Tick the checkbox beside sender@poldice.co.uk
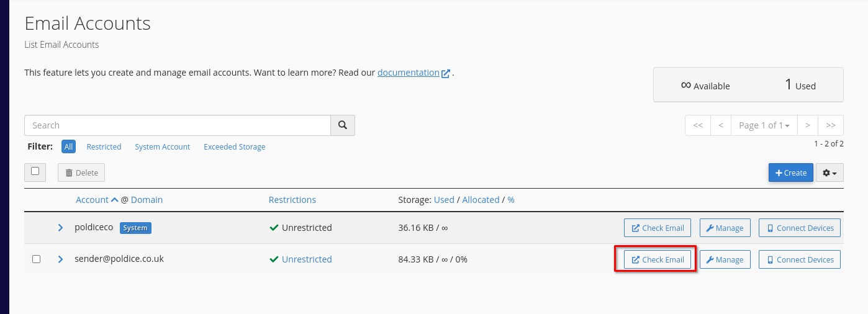Screen dimensions: 868x314 pos(36,259)
